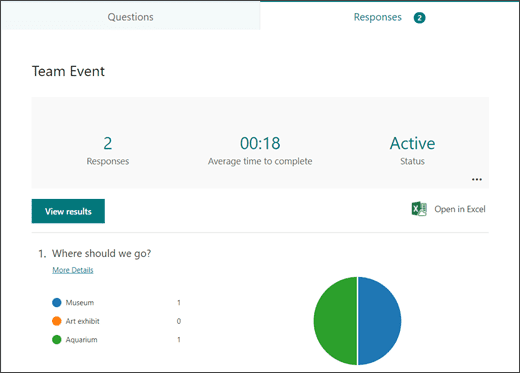Click the 00:18 average completion time
This screenshot has width=520, height=373.
(x=260, y=143)
